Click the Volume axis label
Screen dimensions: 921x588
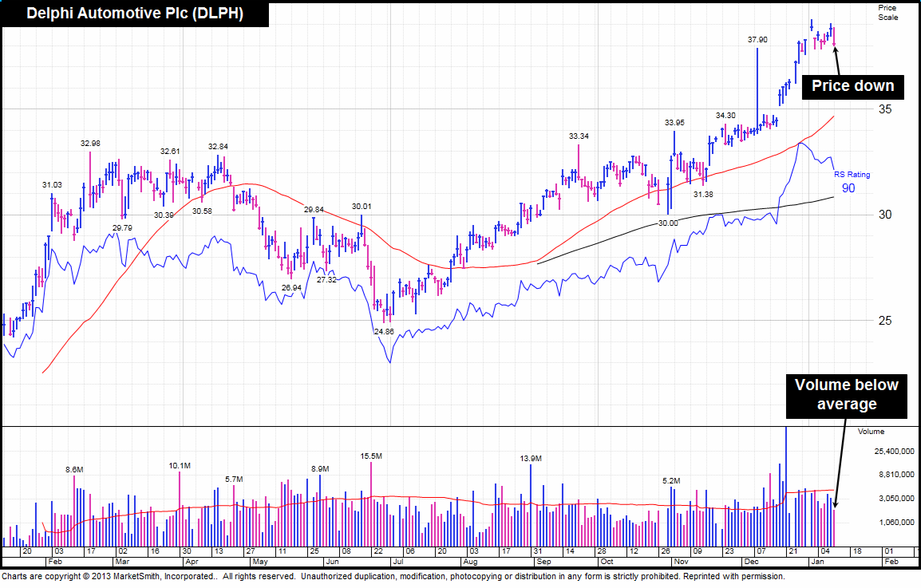(871, 431)
